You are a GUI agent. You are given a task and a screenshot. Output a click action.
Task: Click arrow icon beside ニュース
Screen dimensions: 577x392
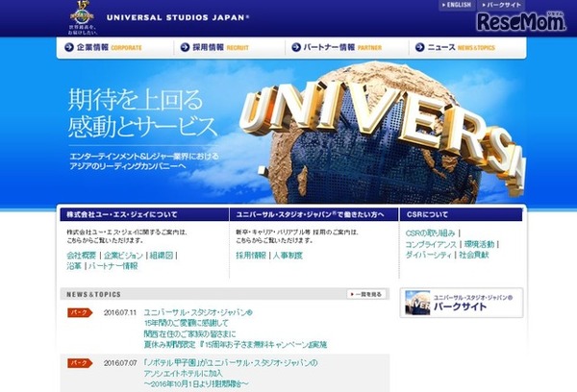click(x=419, y=47)
